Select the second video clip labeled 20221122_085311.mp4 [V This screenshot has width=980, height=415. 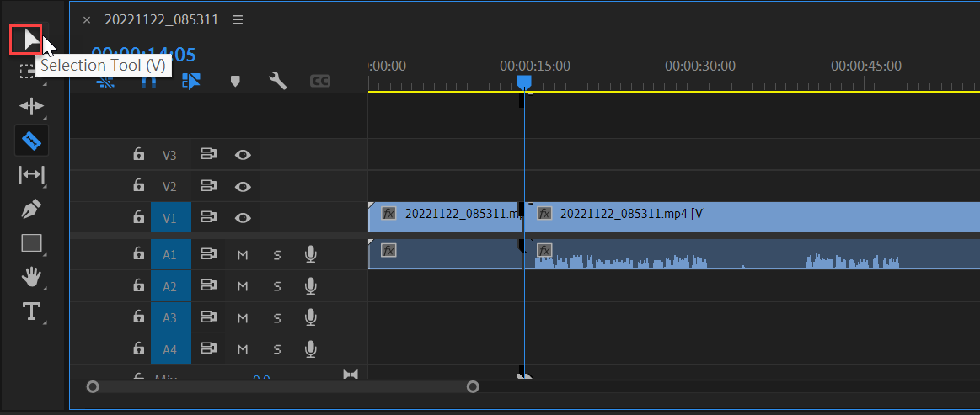(752, 217)
